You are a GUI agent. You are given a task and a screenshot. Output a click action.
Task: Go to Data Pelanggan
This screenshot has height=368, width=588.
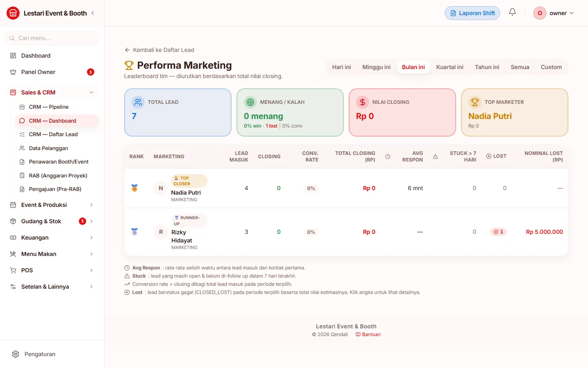[57, 148]
